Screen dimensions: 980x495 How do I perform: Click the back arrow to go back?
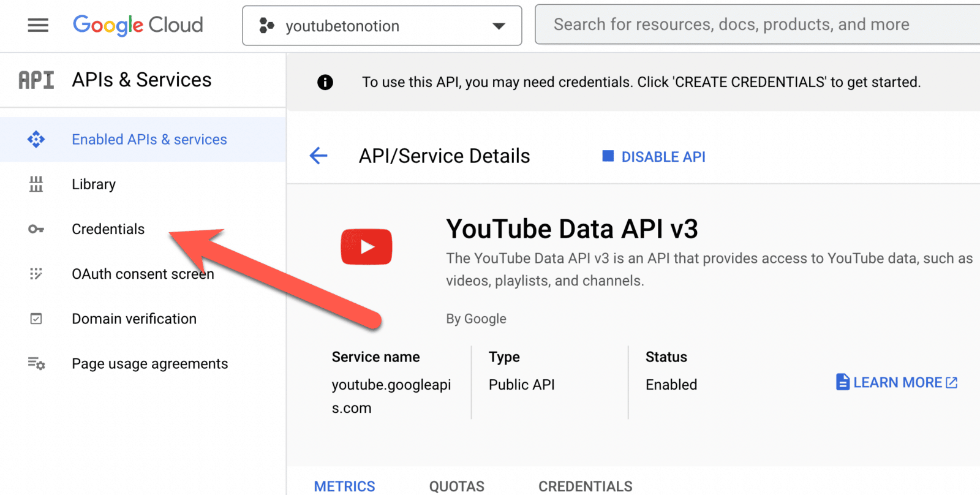[x=318, y=156]
